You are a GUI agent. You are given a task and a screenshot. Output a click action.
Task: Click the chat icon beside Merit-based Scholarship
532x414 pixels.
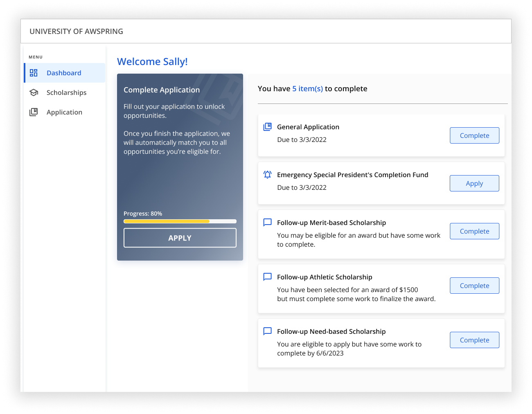click(x=267, y=223)
